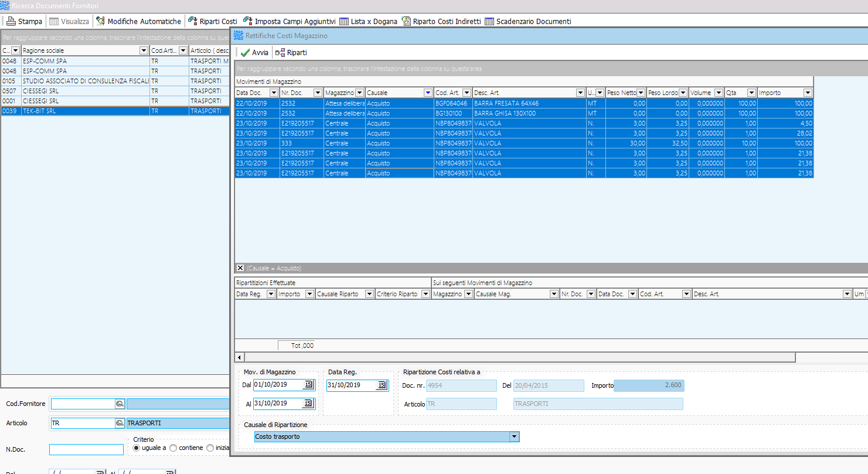
Task: Open filter on Cod. Art. movements column
Action: (467, 93)
